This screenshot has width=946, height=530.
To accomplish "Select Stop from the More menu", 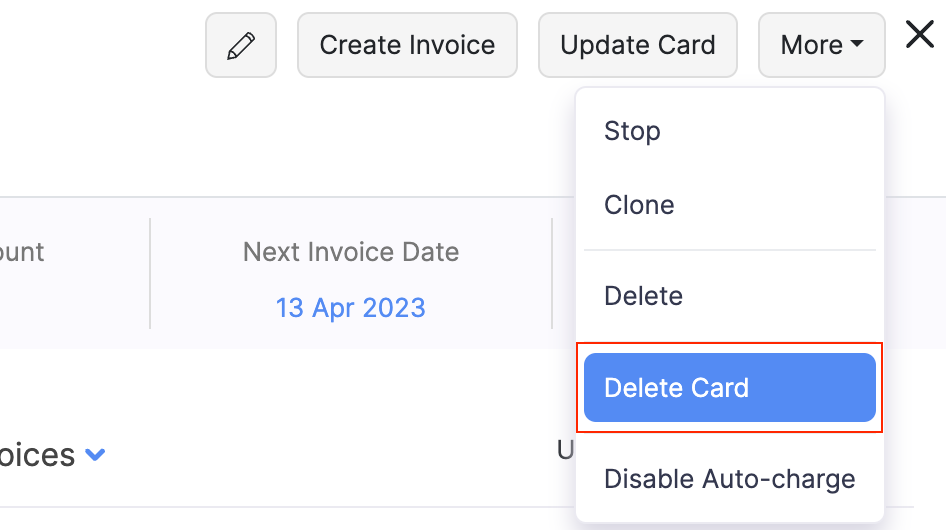I will pos(632,131).
